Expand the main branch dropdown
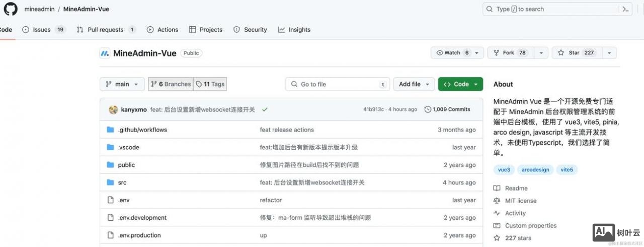 point(122,84)
